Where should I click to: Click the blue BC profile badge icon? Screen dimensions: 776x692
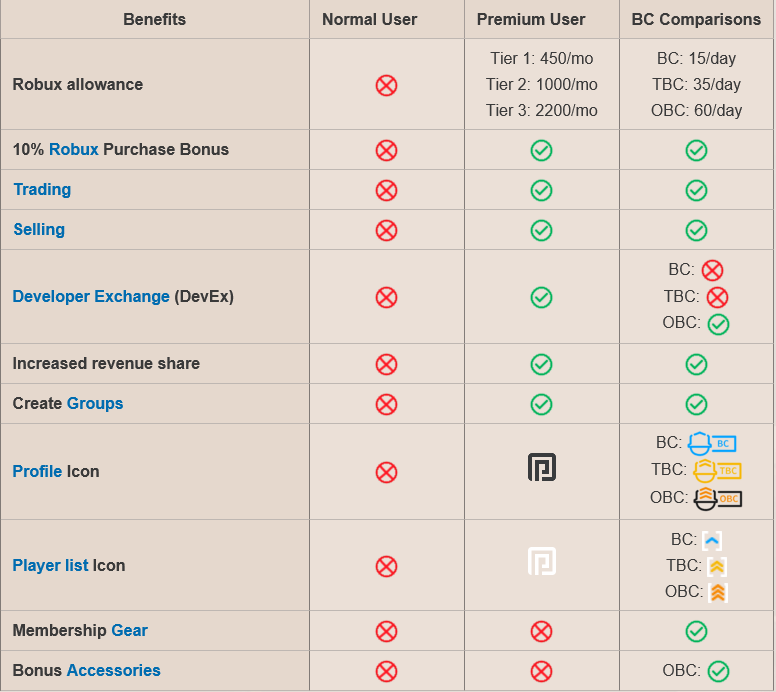click(711, 442)
